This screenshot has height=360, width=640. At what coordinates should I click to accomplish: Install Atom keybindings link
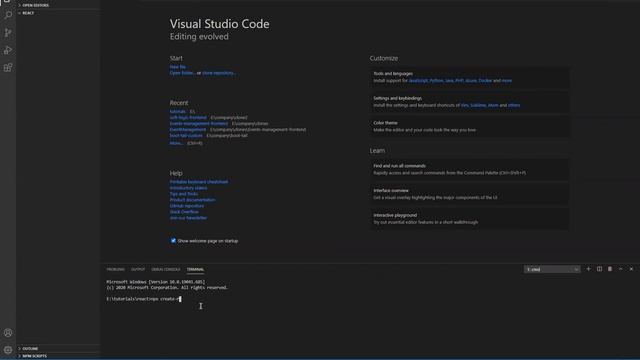coord(493,105)
